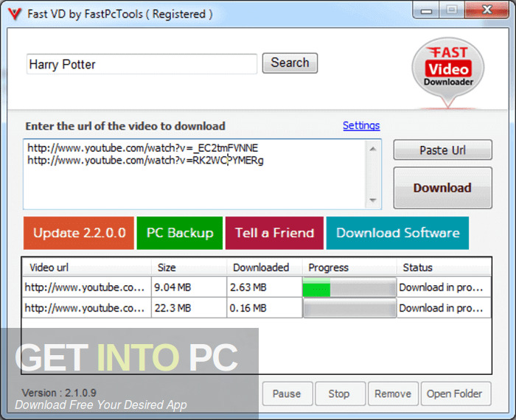Viewport: 516px width, 420px height.
Task: Click the green progress bar of first download
Action: click(349, 287)
